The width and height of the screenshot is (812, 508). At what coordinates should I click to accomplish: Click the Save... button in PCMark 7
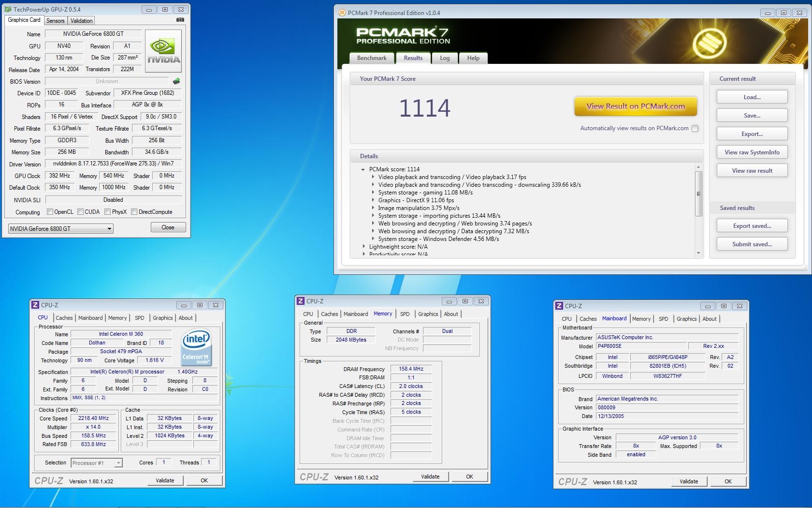click(x=752, y=116)
